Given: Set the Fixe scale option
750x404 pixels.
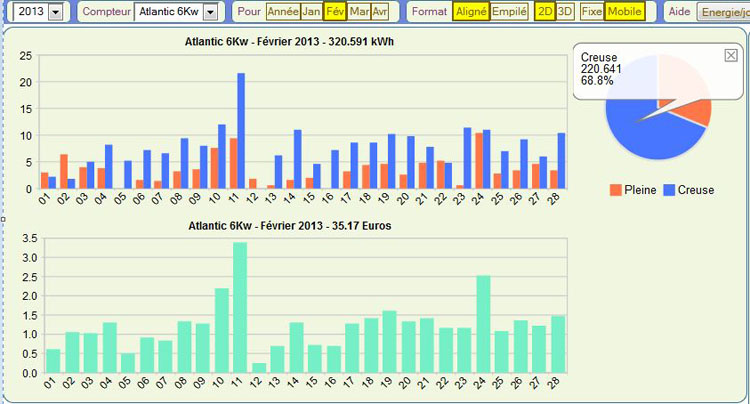Looking at the screenshot, I should point(591,12).
